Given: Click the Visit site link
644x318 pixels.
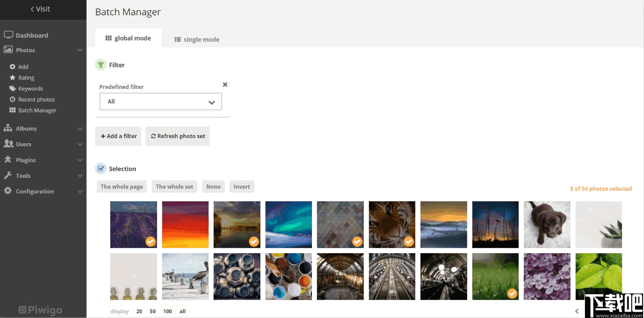Looking at the screenshot, I should pos(40,9).
